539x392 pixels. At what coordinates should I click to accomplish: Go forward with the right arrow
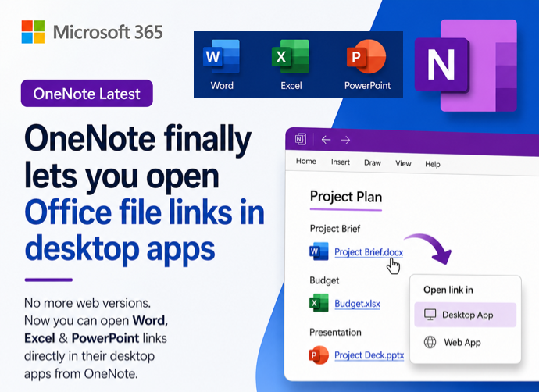point(345,140)
